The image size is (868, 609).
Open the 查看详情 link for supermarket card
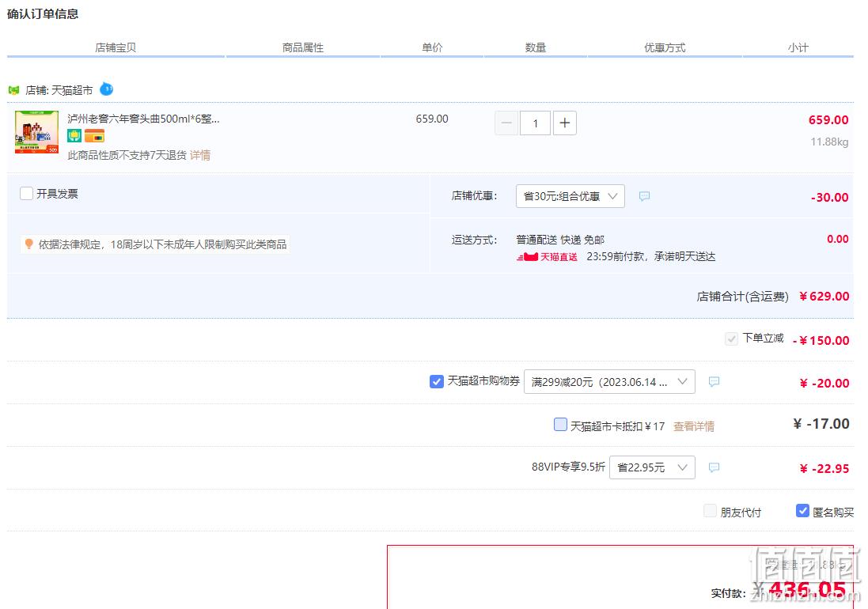click(x=694, y=426)
